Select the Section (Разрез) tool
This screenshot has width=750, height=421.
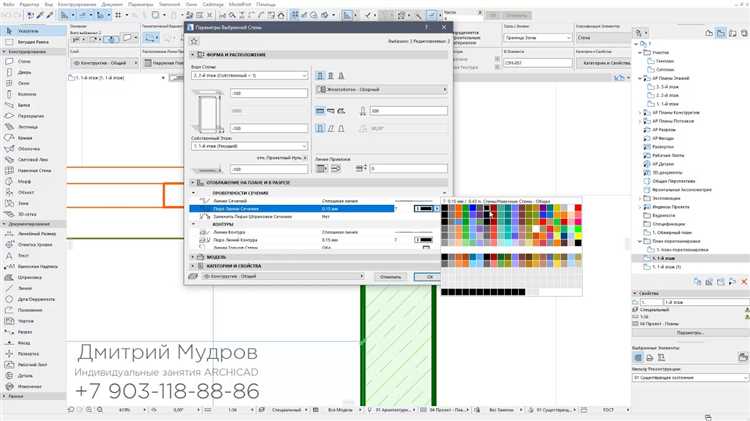click(33, 332)
